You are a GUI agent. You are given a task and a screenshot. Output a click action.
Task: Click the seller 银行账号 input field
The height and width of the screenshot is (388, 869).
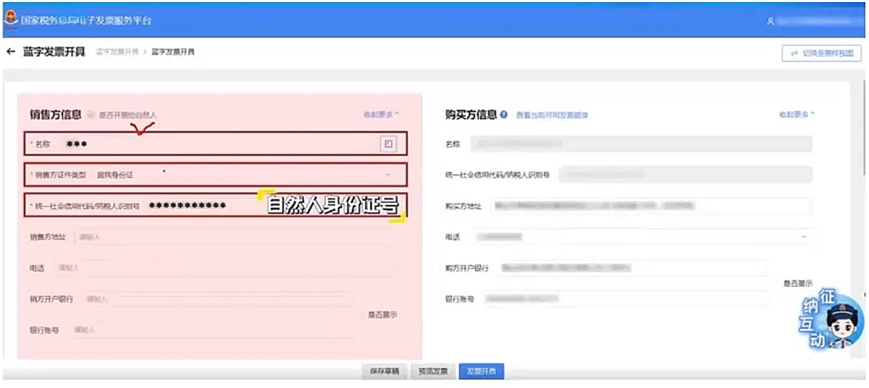click(x=213, y=330)
